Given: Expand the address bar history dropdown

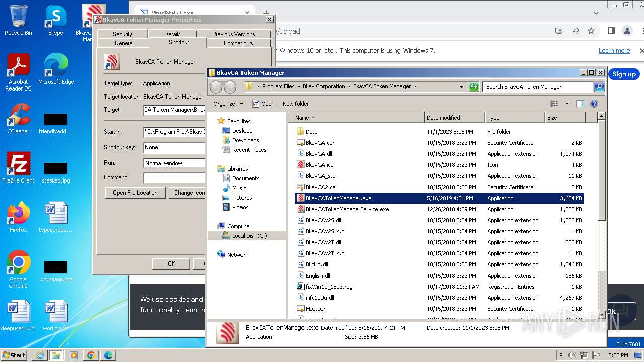Looking at the screenshot, I should [x=461, y=87].
